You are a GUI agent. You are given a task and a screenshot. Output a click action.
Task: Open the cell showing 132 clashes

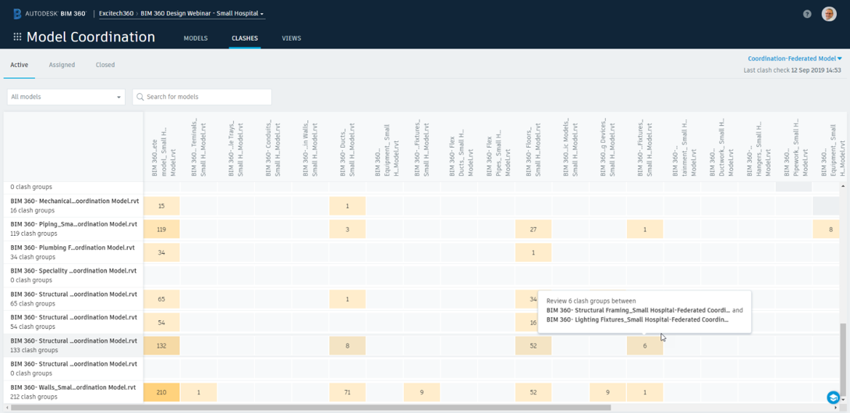coord(162,346)
